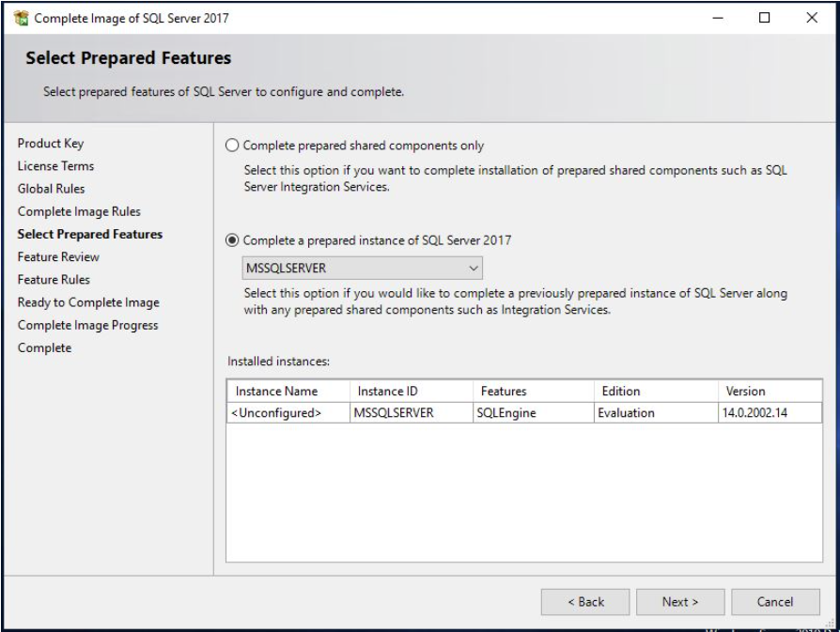
Task: Click the Features column header
Action: coord(534,391)
